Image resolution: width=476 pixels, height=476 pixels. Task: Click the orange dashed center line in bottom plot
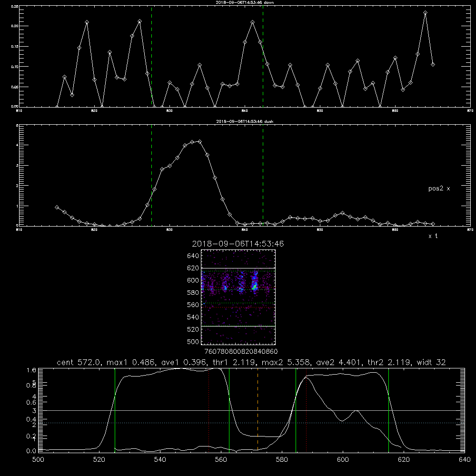(x=258, y=409)
